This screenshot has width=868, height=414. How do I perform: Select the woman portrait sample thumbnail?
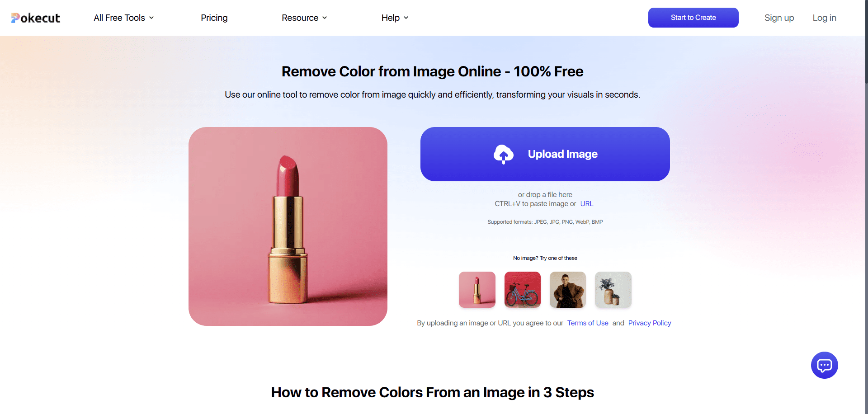click(x=567, y=290)
